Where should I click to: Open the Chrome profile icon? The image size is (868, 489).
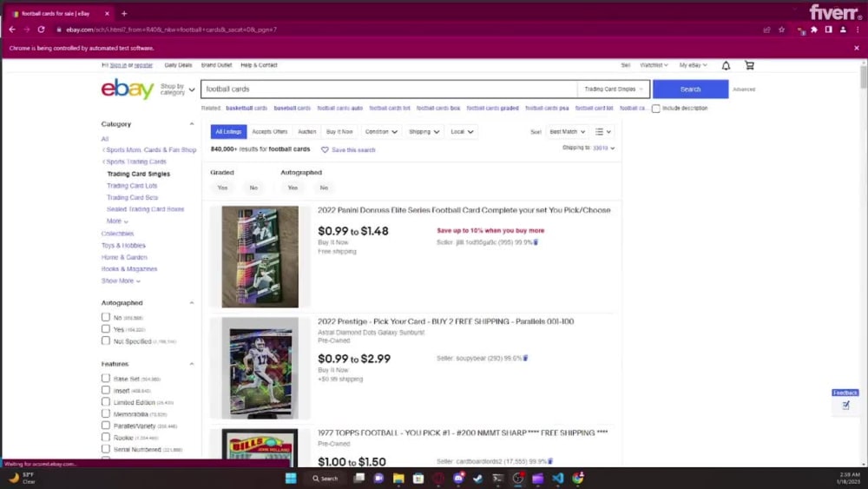[843, 30]
